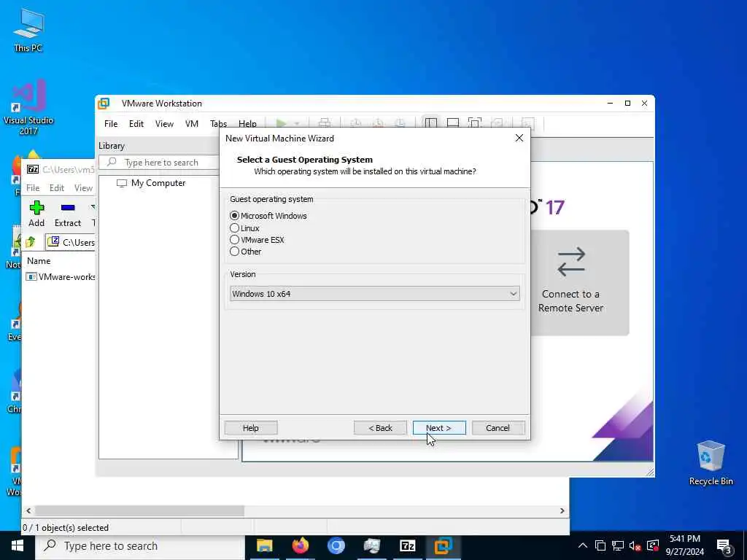Screen dimensions: 747x560
Task: Maximize the VMware Workstation window
Action: pos(627,104)
